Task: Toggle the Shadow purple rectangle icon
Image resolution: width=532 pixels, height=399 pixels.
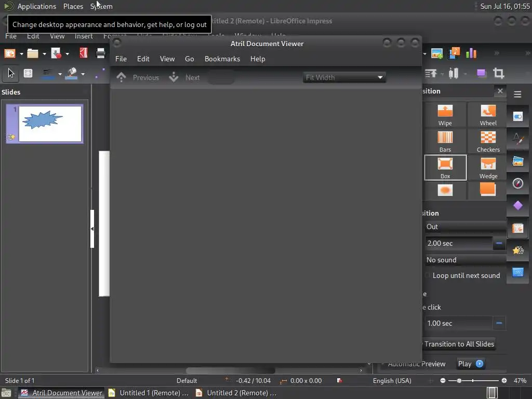Action: [481, 73]
